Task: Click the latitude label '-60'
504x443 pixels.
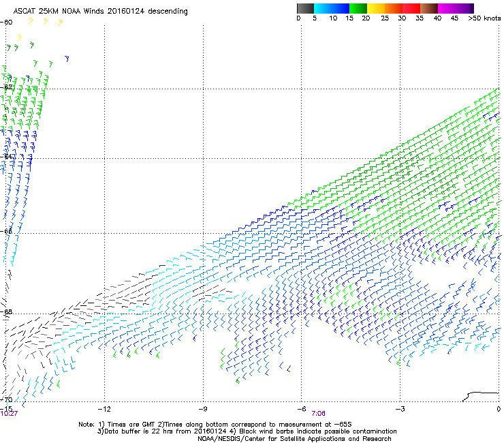Action: (6, 22)
